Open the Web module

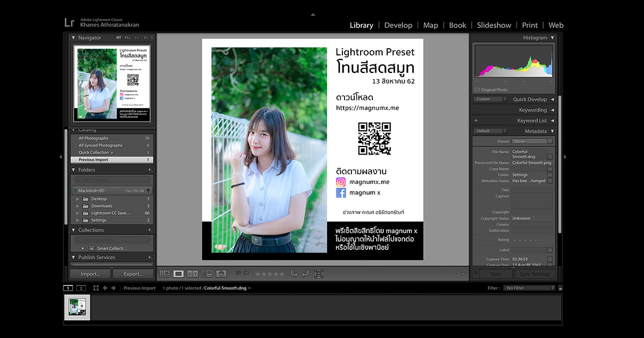coord(556,25)
